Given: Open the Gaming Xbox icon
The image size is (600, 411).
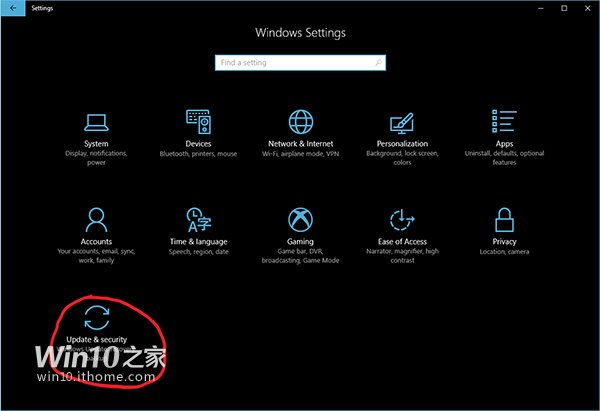Looking at the screenshot, I should point(300,220).
